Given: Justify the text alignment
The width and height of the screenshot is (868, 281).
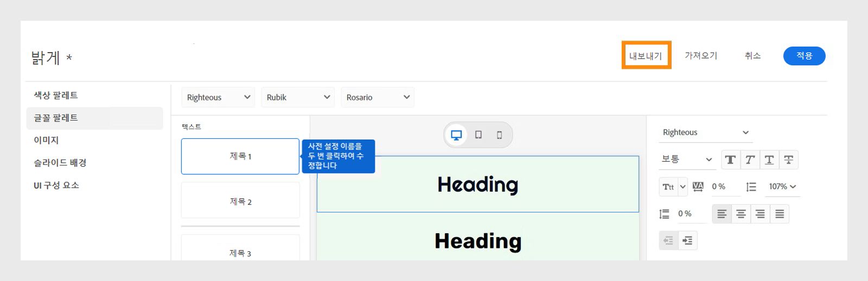Looking at the screenshot, I should tap(780, 214).
